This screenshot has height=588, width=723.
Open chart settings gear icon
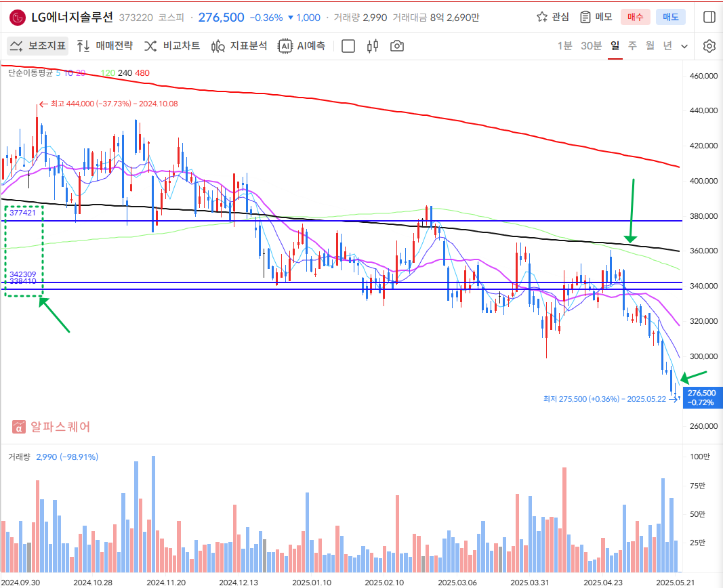[x=709, y=46]
